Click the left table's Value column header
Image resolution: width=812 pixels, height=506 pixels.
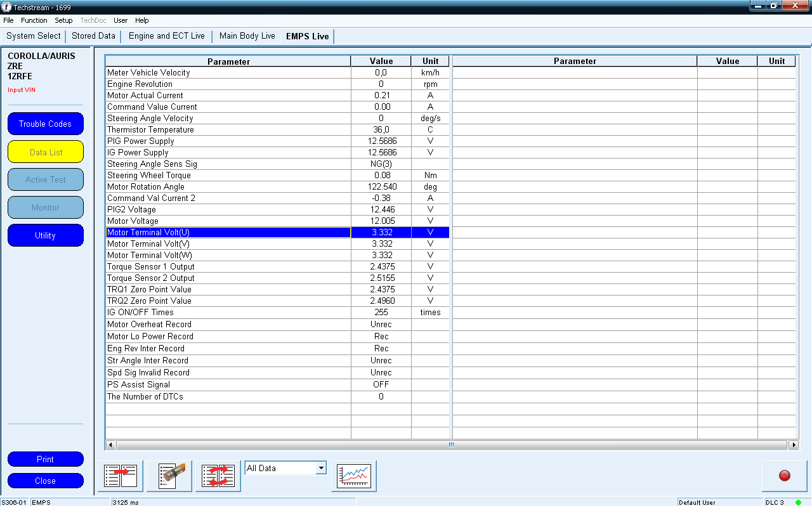point(381,61)
